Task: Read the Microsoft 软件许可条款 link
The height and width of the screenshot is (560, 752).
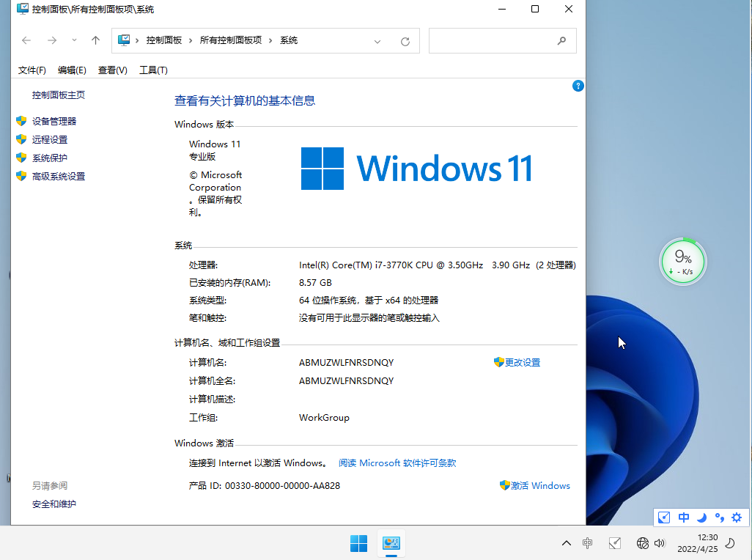Action: click(397, 463)
